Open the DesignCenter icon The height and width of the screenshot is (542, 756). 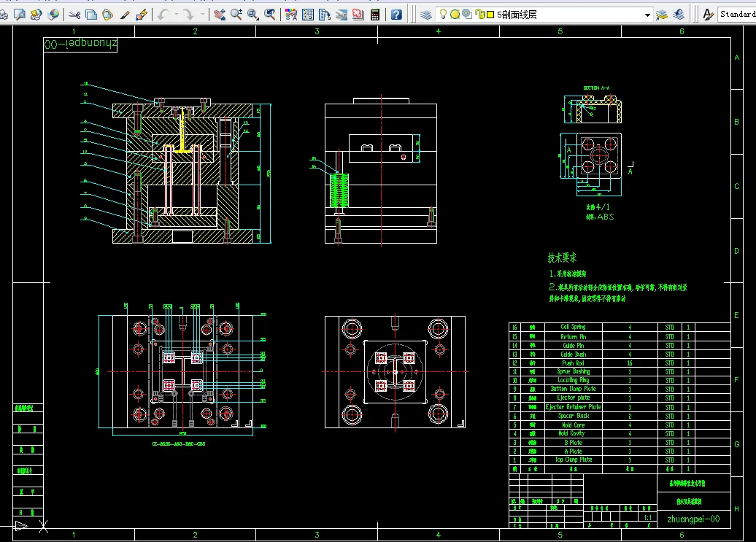(x=308, y=14)
